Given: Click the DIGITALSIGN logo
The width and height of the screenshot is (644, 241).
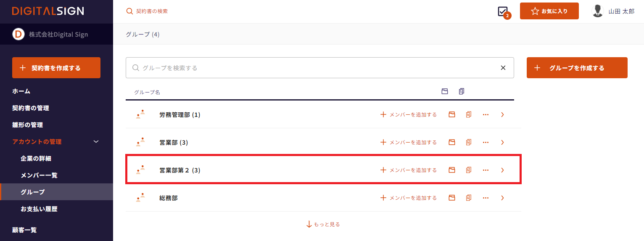Looking at the screenshot, I should coord(48,11).
